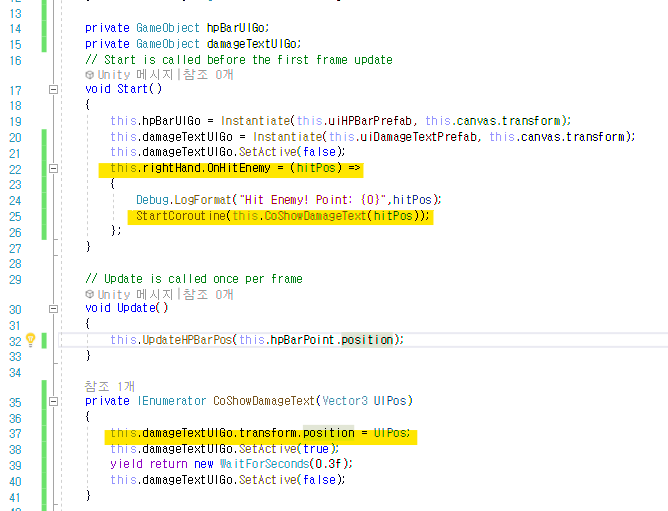The image size is (668, 511).
Task: Click the 'Start' method name
Action: click(x=132, y=89)
